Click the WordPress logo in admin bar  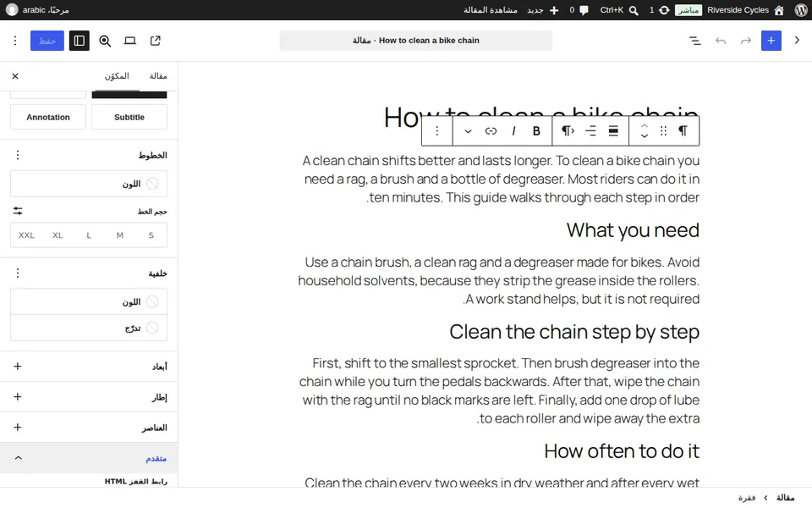tap(801, 10)
